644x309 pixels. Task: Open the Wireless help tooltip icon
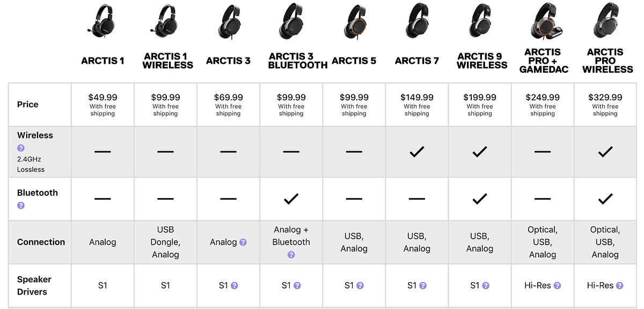(20, 148)
